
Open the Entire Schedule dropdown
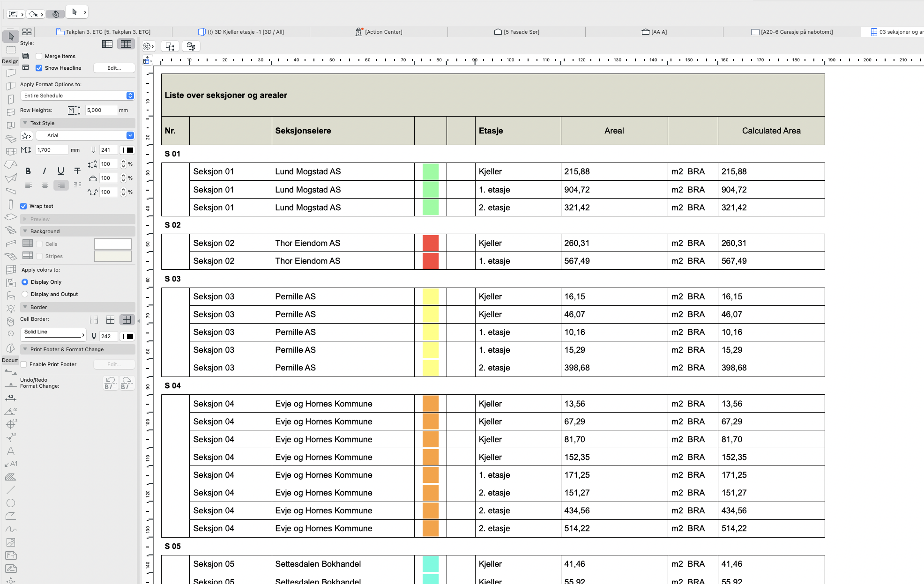point(77,96)
